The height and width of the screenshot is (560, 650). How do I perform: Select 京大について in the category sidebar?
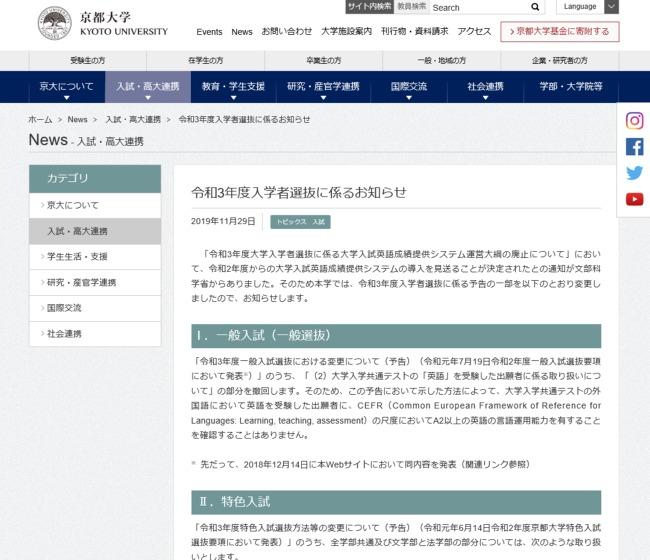95,206
